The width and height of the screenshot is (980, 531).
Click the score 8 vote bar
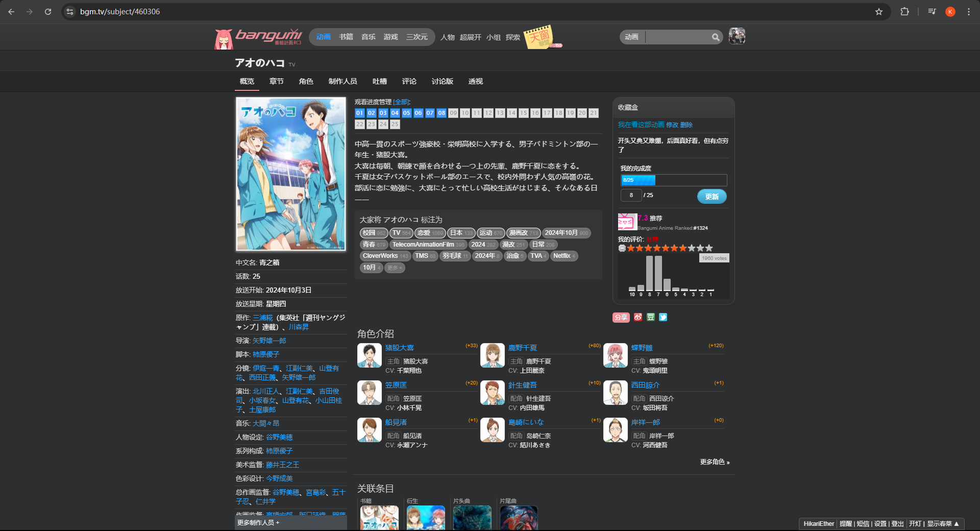click(x=650, y=273)
